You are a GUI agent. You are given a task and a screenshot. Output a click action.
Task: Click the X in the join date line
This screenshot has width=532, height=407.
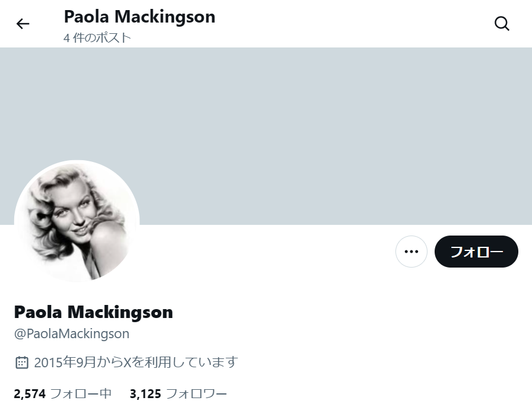pos(127,363)
